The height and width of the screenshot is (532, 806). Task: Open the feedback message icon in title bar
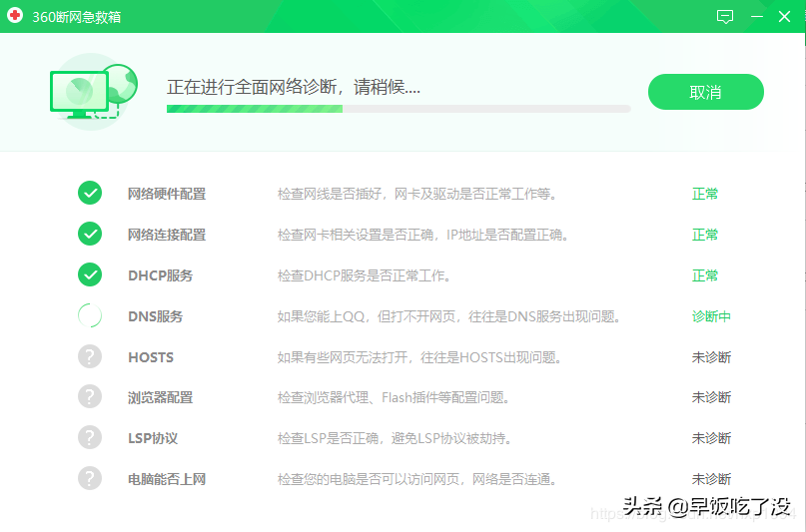(725, 17)
